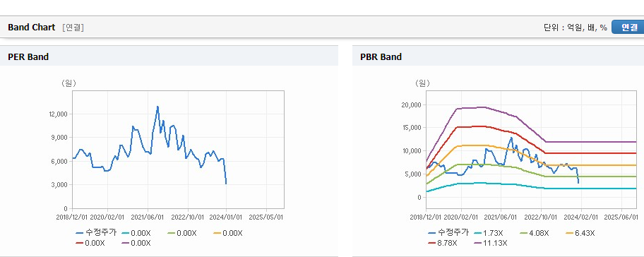Click the 단위 : 억원, 배, % text

point(575,28)
